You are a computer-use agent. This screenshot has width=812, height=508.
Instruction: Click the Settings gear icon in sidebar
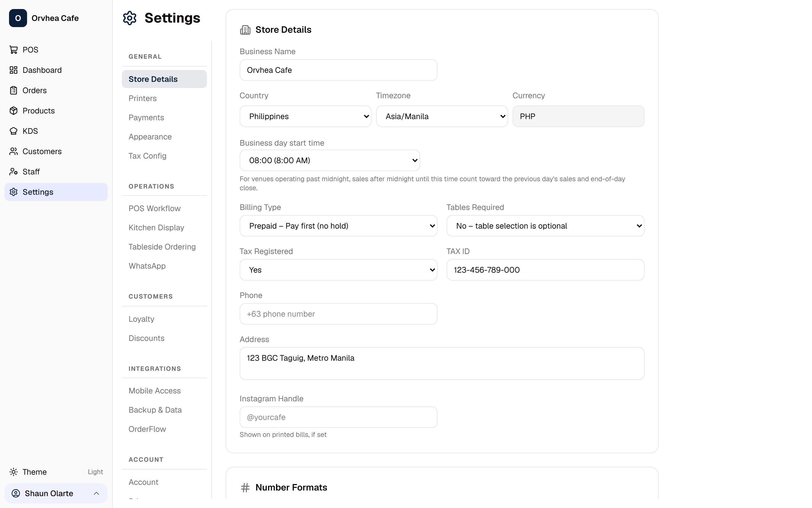tap(14, 192)
